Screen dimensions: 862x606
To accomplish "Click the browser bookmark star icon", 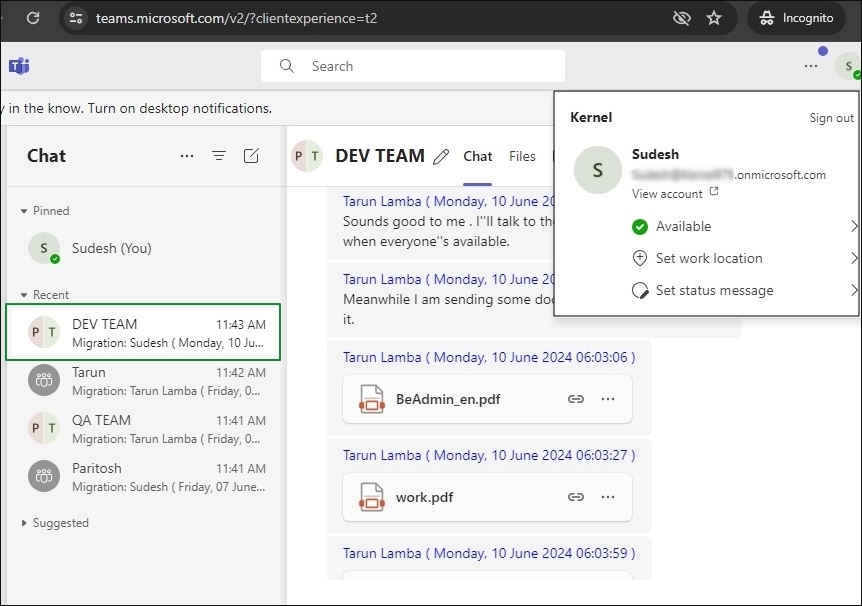I will (714, 18).
